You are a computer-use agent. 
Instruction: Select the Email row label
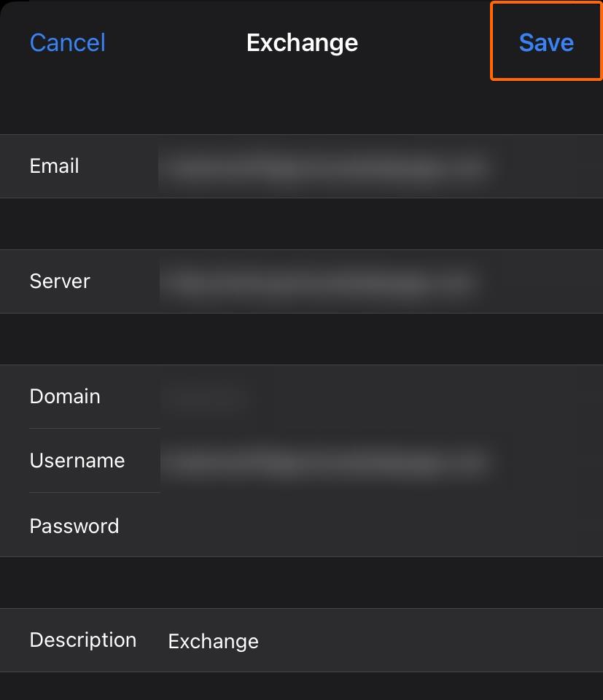pyautogui.click(x=54, y=166)
